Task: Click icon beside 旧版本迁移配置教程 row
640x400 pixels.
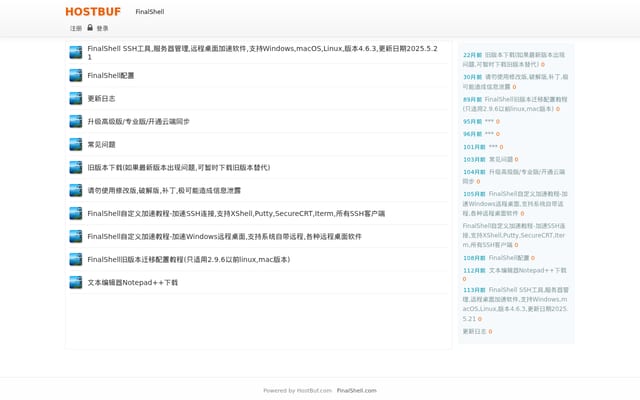Action: 76,259
